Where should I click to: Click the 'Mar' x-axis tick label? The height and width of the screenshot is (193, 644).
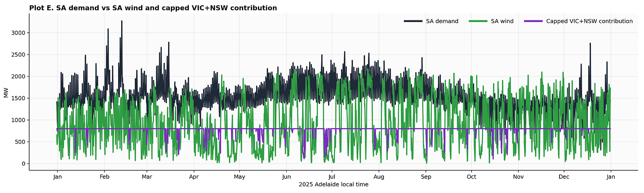coord(146,176)
